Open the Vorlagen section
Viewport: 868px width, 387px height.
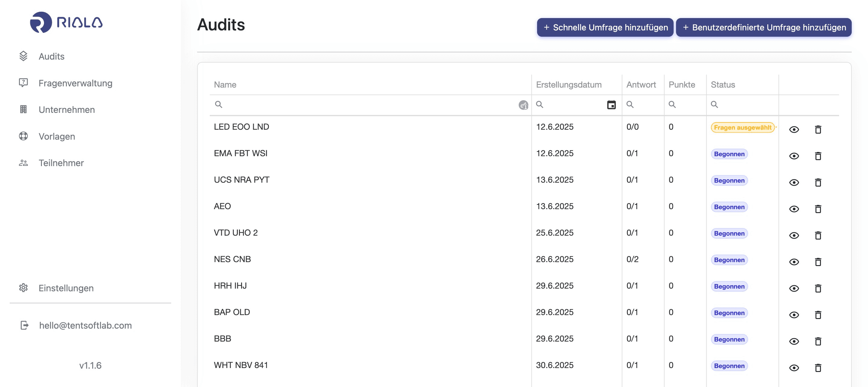tap(57, 136)
